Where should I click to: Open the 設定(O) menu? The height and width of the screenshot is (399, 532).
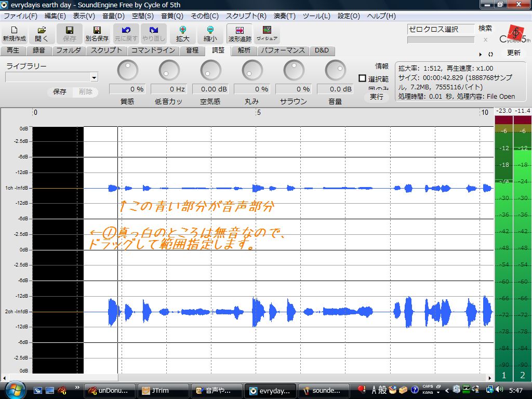point(349,16)
